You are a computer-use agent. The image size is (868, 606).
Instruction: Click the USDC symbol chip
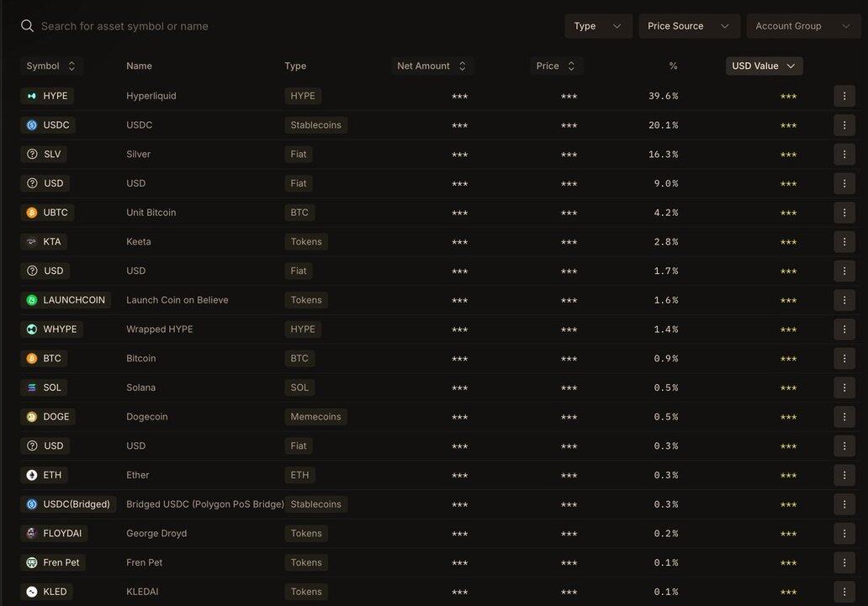(x=48, y=125)
